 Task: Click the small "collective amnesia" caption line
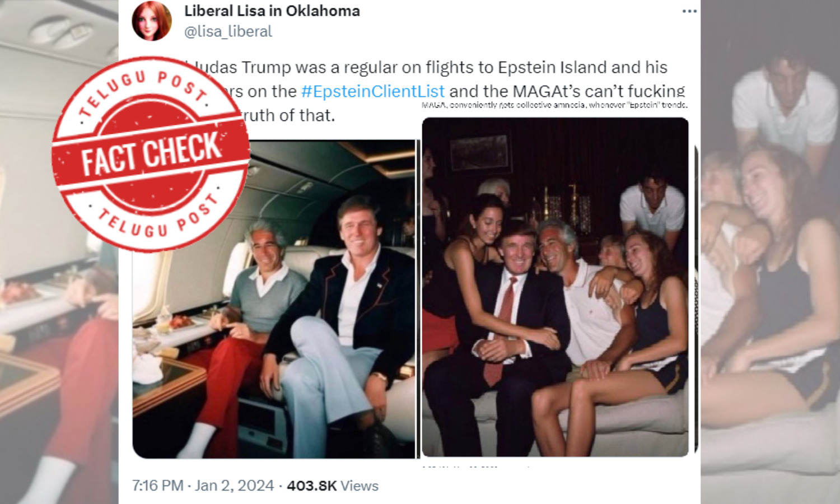click(554, 105)
